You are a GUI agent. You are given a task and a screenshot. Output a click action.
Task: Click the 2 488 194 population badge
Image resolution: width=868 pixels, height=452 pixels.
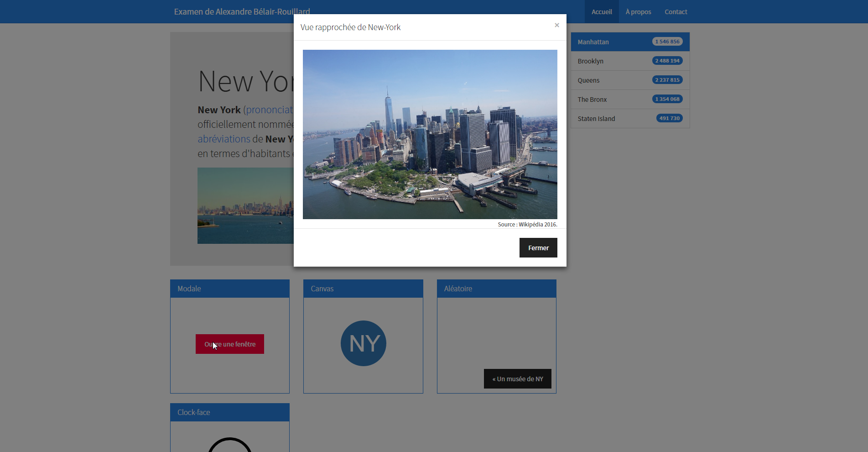click(667, 61)
